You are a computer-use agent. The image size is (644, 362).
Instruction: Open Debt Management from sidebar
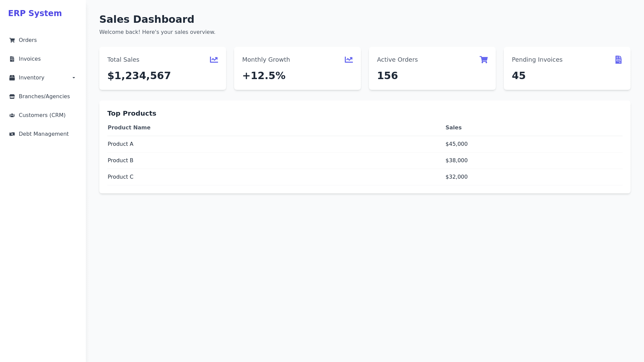coord(43,134)
